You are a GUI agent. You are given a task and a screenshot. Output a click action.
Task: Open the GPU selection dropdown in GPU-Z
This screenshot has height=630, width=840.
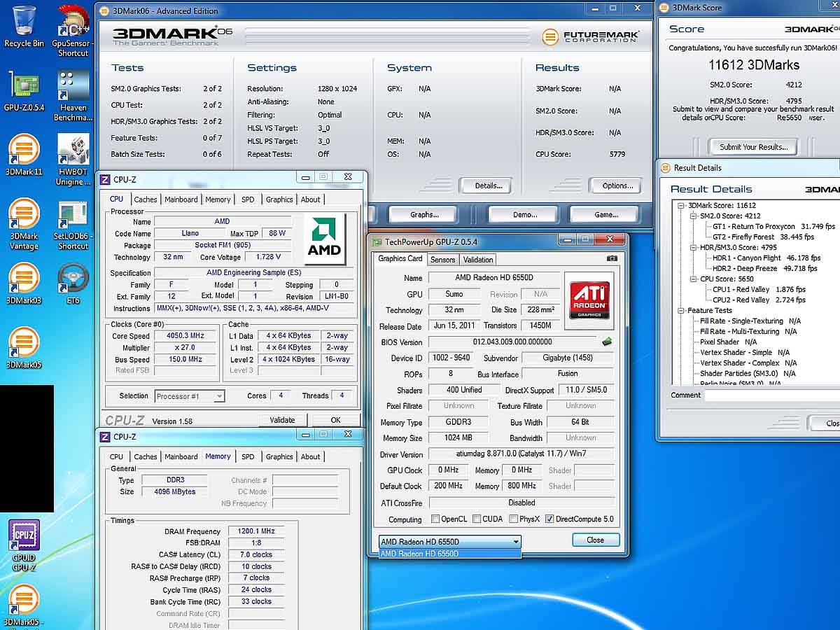click(450, 542)
